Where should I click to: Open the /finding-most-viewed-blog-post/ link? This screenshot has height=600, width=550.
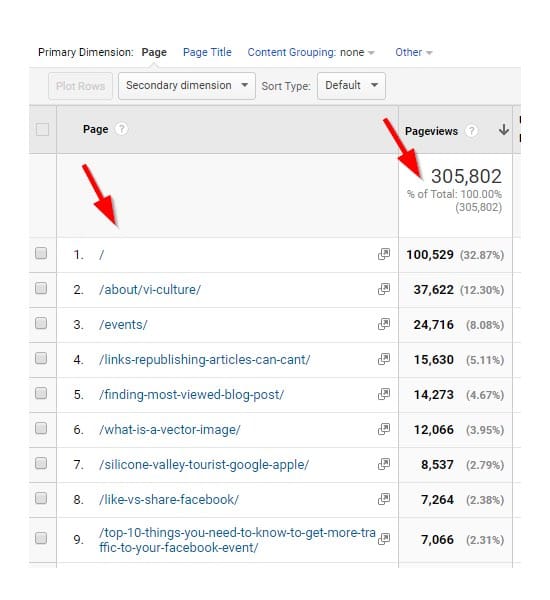(191, 395)
